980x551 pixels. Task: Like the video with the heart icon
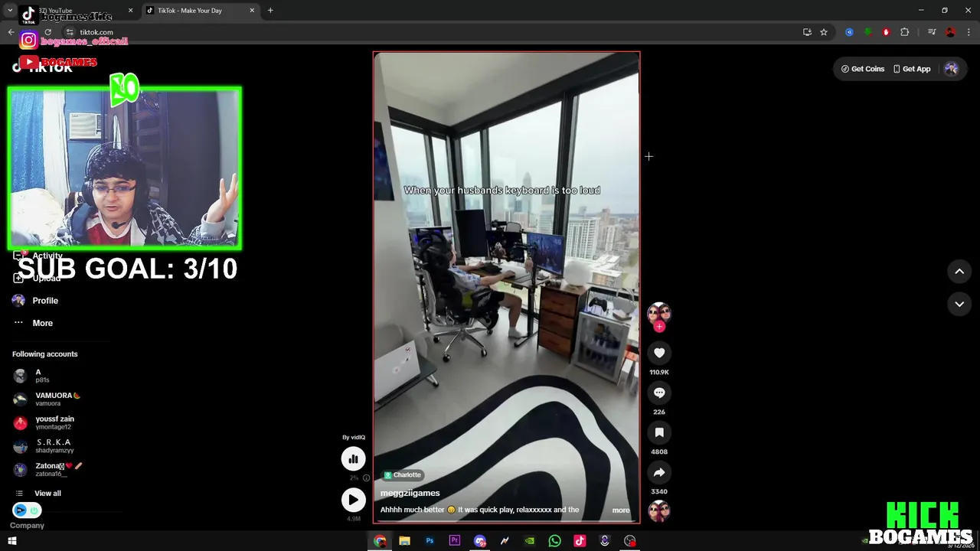click(x=659, y=353)
